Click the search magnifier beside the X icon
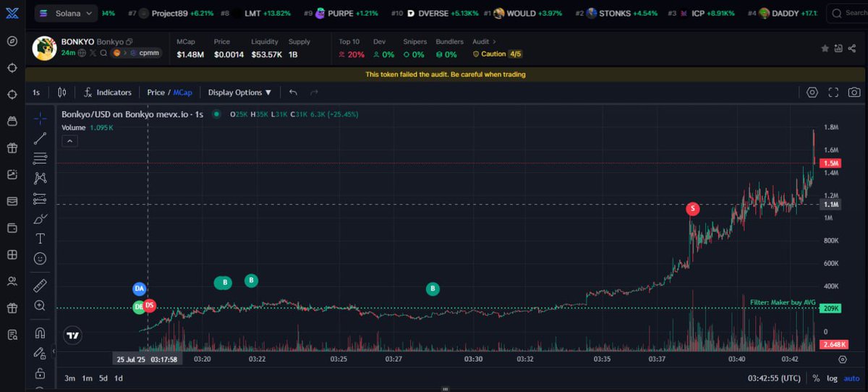The height and width of the screenshot is (392, 868). 104,53
